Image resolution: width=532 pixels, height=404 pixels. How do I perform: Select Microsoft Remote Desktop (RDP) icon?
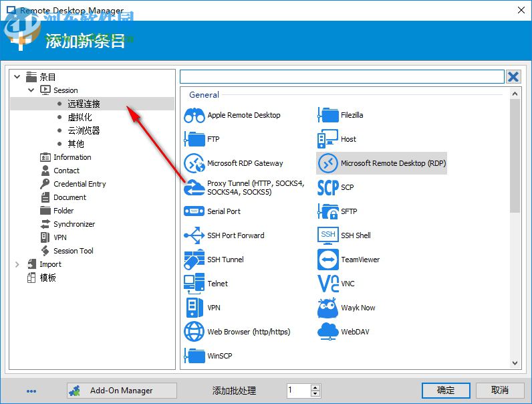pos(327,163)
